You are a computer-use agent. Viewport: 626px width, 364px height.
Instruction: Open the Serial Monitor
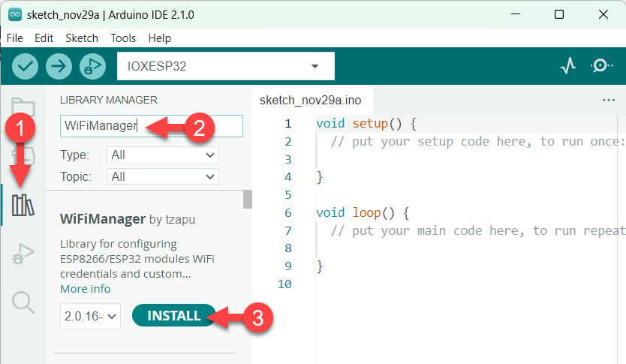(601, 66)
